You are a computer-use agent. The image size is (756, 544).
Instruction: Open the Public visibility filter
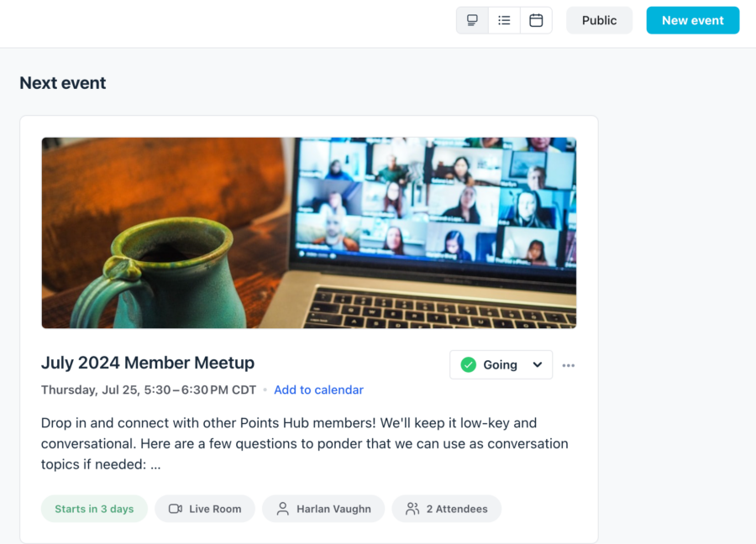coord(599,20)
